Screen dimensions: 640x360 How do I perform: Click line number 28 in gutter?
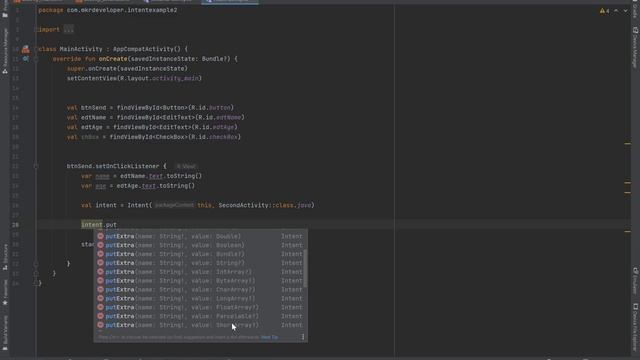15,225
